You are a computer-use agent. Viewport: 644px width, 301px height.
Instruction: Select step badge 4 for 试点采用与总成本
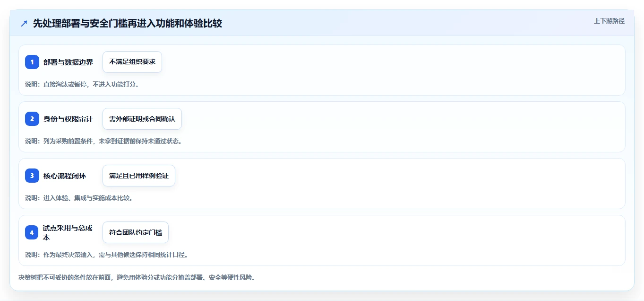[32, 232]
